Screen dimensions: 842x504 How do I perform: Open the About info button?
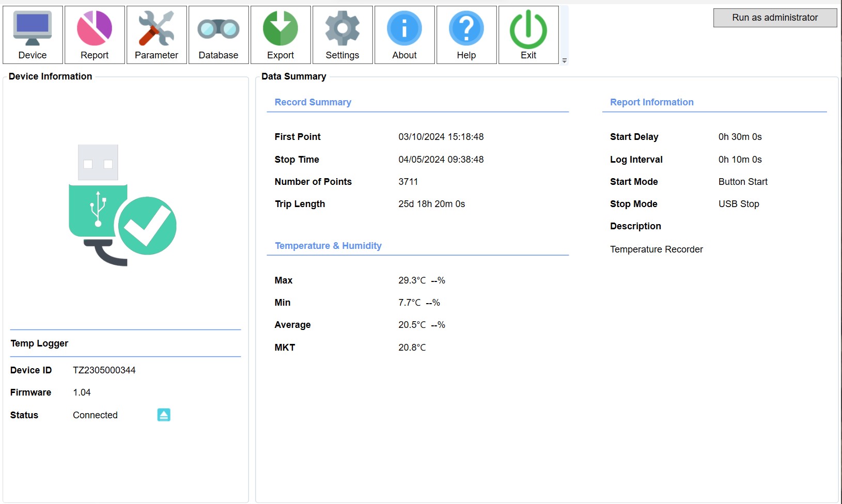pos(404,35)
